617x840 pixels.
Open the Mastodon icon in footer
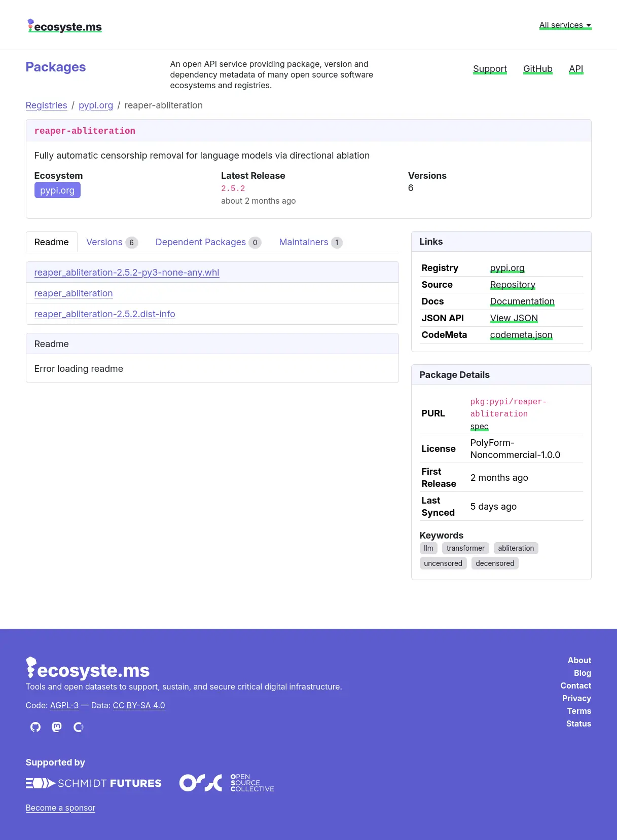(57, 727)
